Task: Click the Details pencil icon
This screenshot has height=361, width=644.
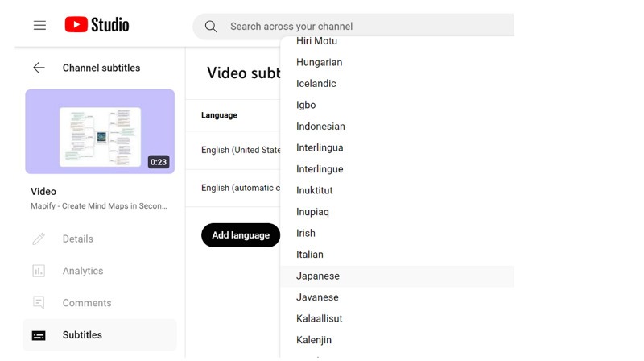Action: click(39, 239)
